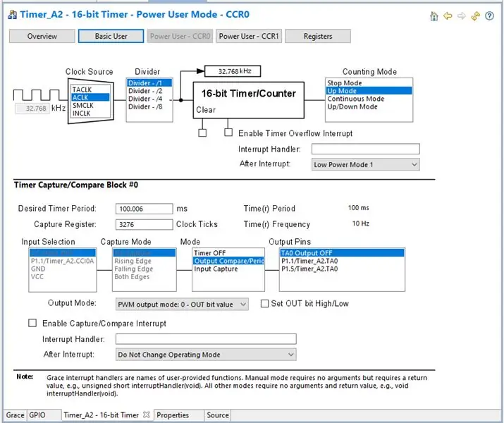Select Timer OFF mode
504x423 pixels.
[228, 253]
